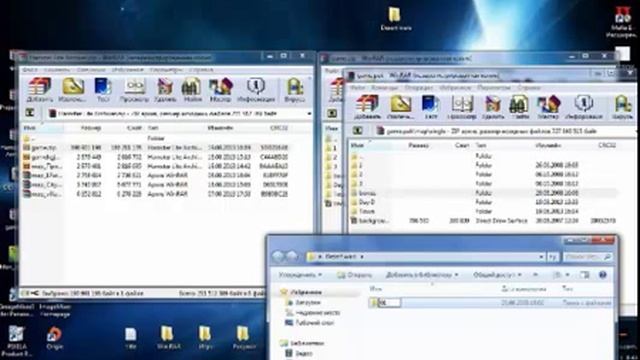Image resolution: width=640 pixels, height=360 pixels.
Task: Click Удалить (Delete) icon in front WinRAR window
Action: [x=493, y=107]
